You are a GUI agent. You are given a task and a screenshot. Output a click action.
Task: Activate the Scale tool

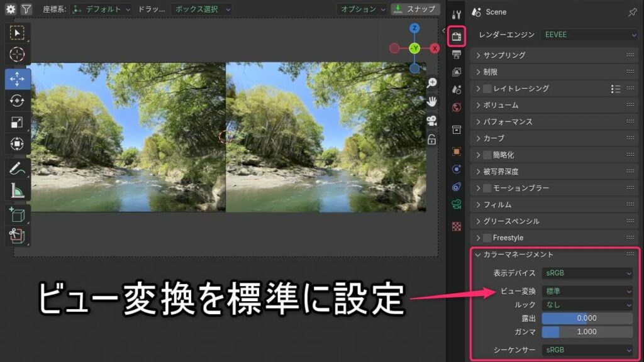point(17,123)
